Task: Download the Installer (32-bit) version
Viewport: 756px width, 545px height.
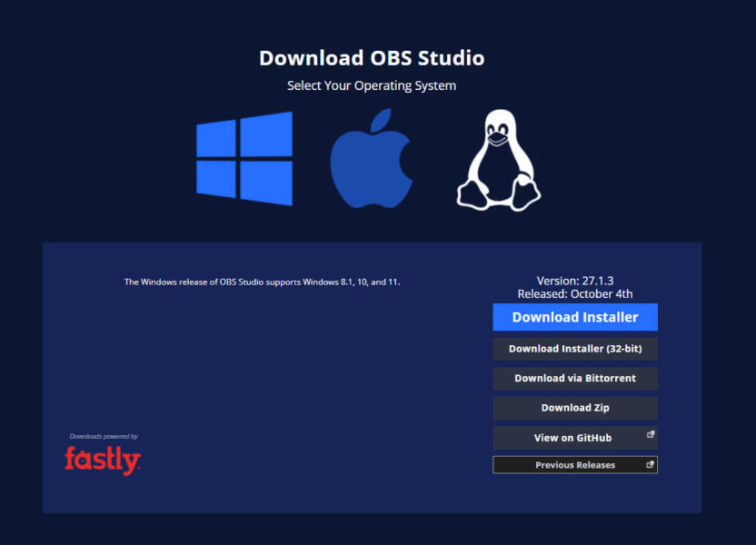Action: coord(574,348)
